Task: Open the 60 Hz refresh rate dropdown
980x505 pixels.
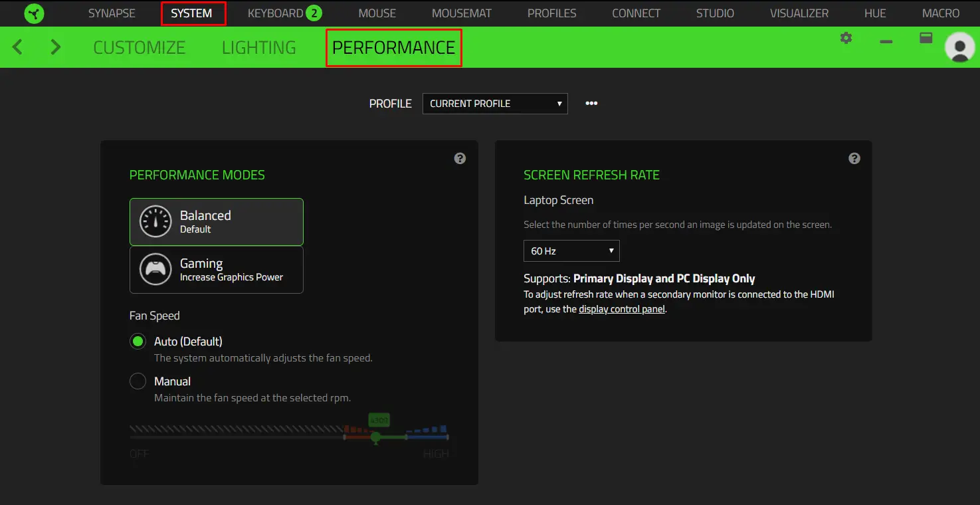Action: 571,251
